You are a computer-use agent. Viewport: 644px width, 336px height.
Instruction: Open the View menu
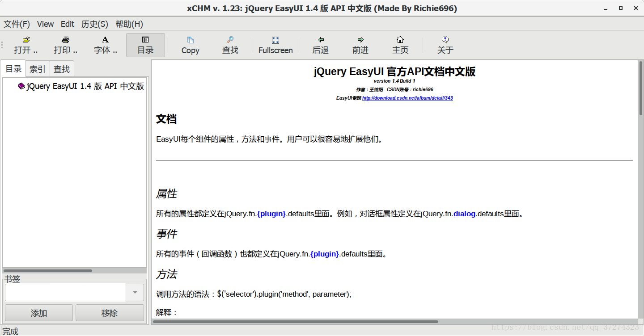coord(45,24)
